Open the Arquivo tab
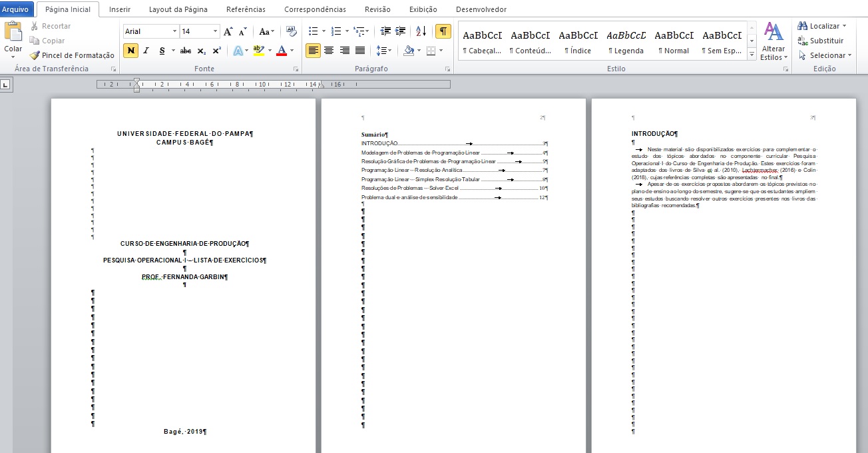This screenshot has height=453, width=868. pyautogui.click(x=15, y=9)
